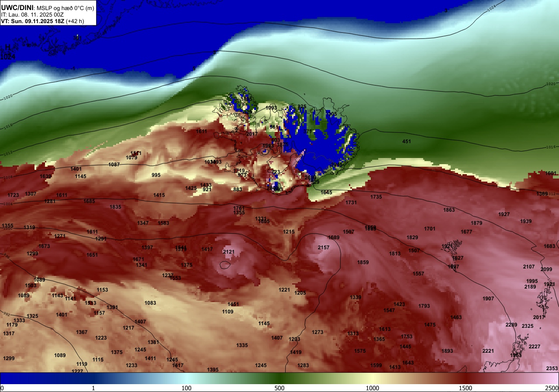Click the color scale legend bar
This screenshot has width=559, height=392.
click(279, 378)
